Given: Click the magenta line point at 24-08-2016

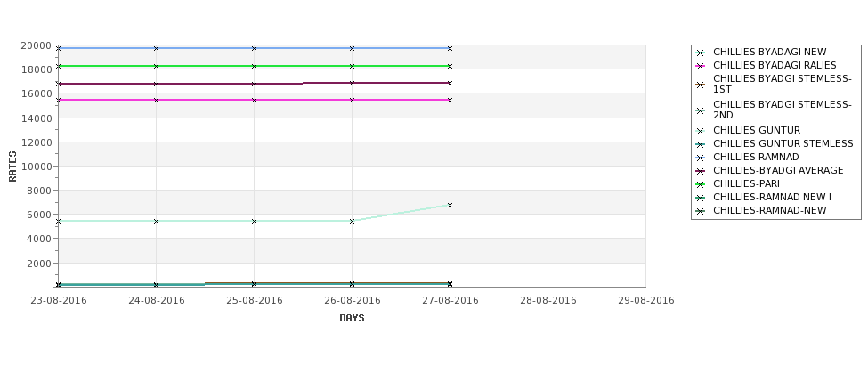Looking at the screenshot, I should (156, 101).
